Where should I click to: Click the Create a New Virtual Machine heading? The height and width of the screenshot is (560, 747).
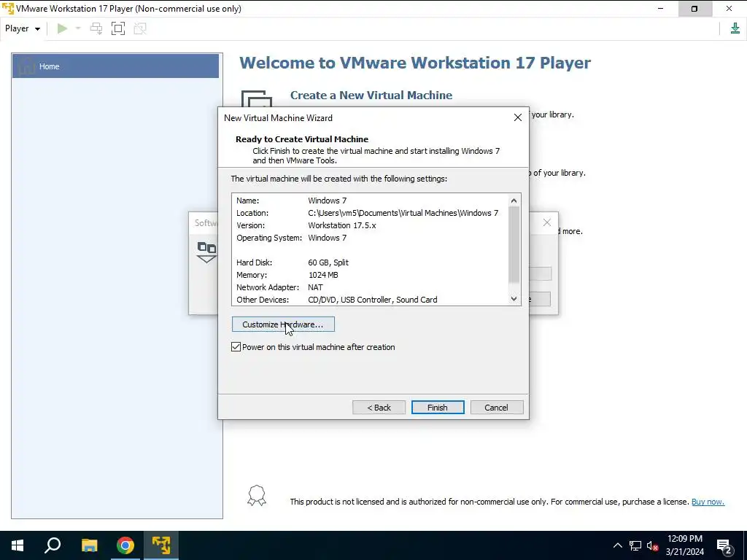tap(371, 96)
